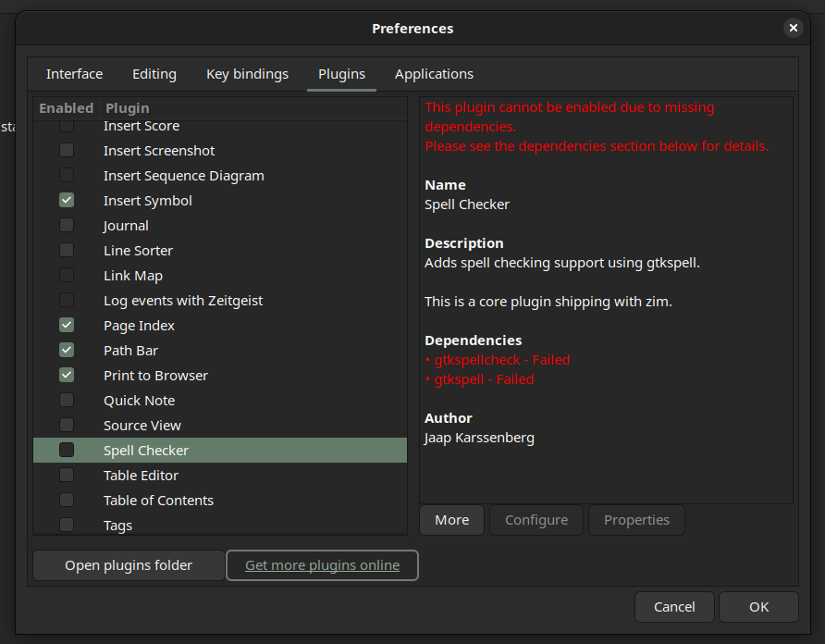Switch to the Interface tab
Viewport: 825px width, 644px height.
74,74
